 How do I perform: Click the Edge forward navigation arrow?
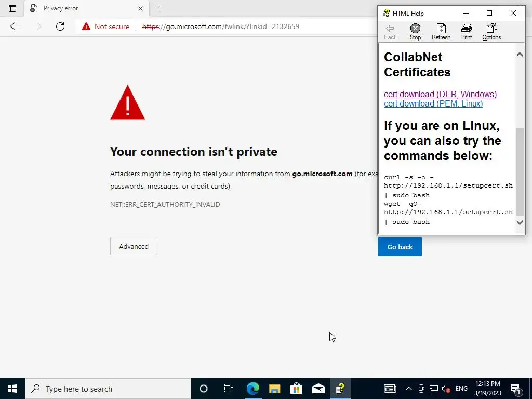[37, 26]
